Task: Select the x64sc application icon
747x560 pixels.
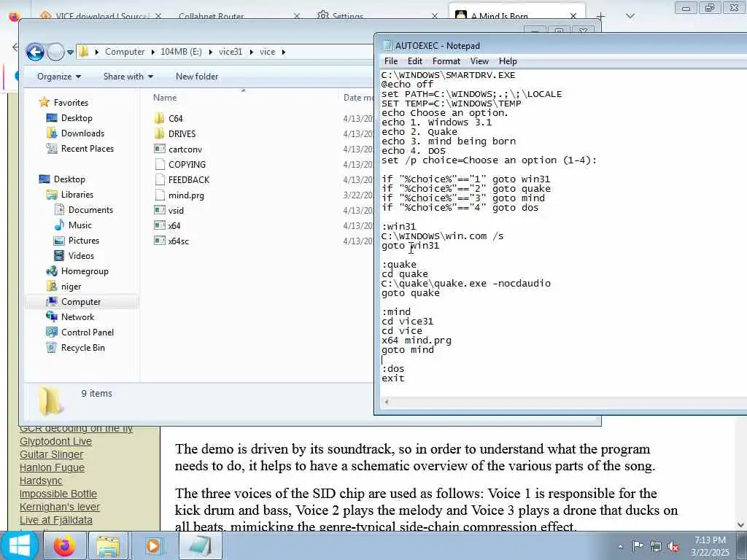Action: 160,241
